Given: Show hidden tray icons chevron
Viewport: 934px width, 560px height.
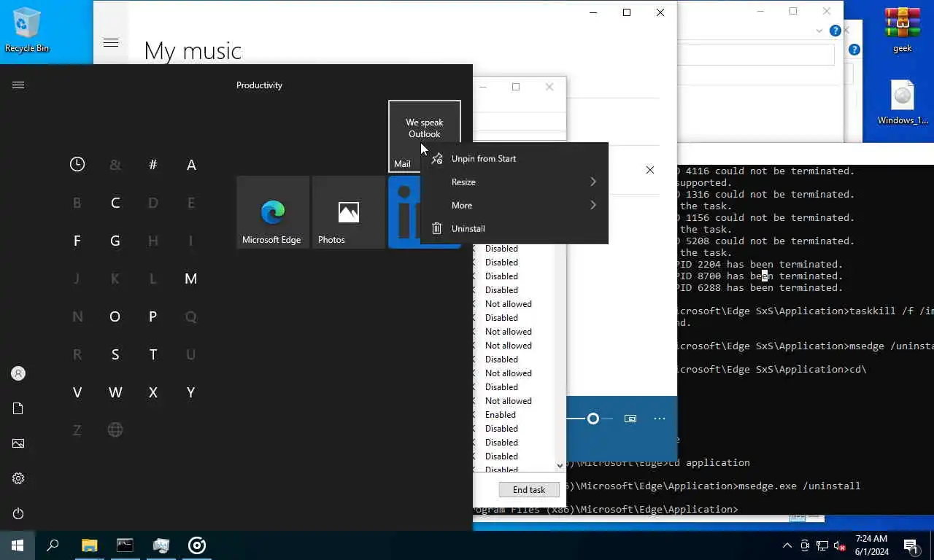Looking at the screenshot, I should tap(787, 545).
